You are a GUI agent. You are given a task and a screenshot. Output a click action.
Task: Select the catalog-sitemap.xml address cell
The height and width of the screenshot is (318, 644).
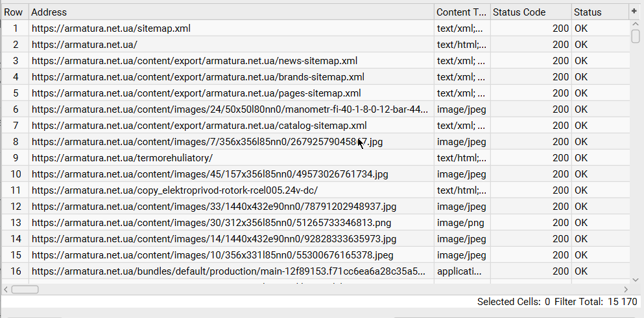pyautogui.click(x=199, y=126)
